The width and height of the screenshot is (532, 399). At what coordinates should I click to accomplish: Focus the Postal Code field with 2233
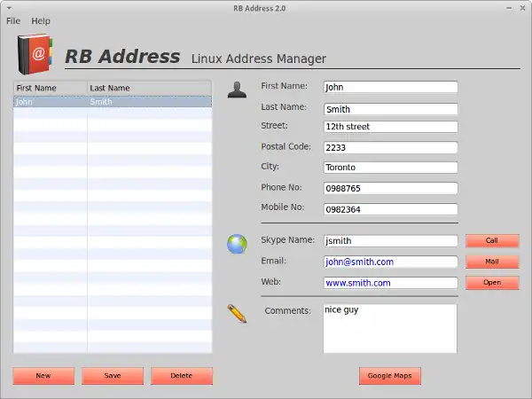click(390, 147)
